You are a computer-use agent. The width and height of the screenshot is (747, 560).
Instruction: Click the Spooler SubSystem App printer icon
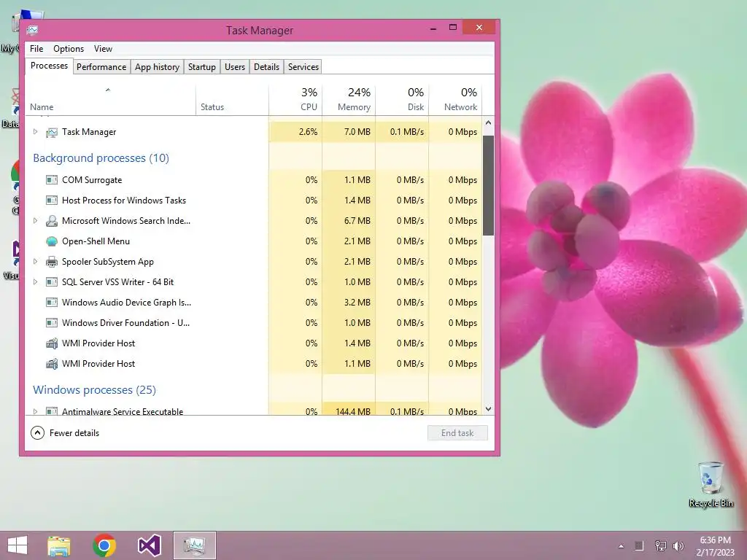pos(52,262)
